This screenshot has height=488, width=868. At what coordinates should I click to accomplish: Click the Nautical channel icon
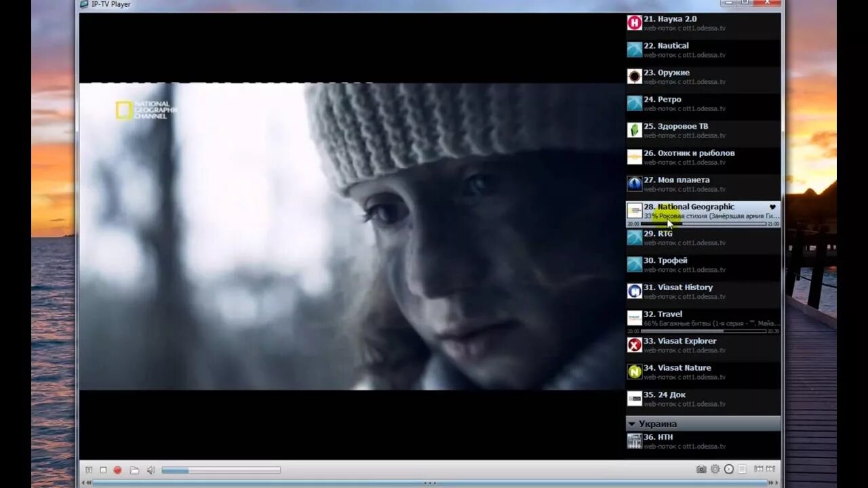pyautogui.click(x=634, y=49)
